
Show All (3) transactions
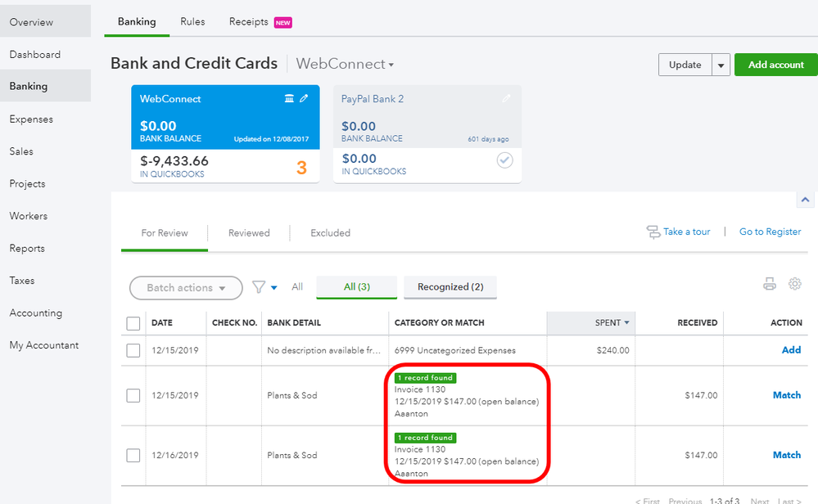(x=357, y=287)
